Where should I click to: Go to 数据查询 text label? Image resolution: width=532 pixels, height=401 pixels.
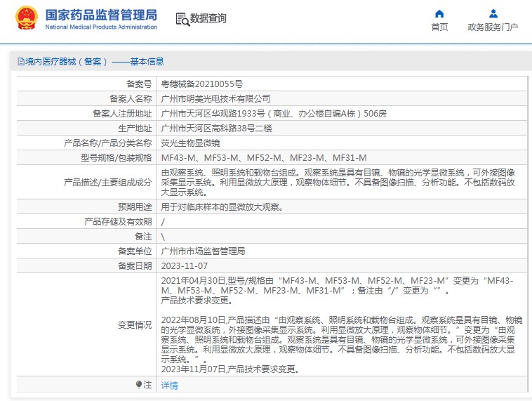(208, 19)
